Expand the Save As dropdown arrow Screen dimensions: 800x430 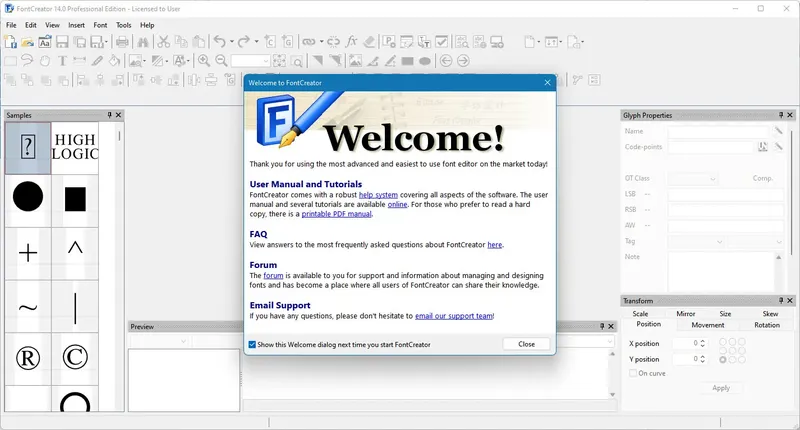106,42
